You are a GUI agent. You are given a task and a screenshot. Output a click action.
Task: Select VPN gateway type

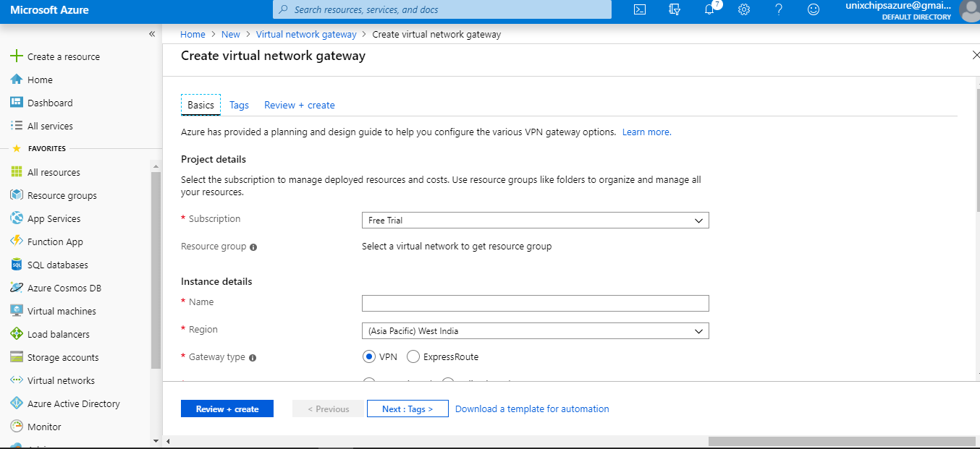[x=369, y=356]
